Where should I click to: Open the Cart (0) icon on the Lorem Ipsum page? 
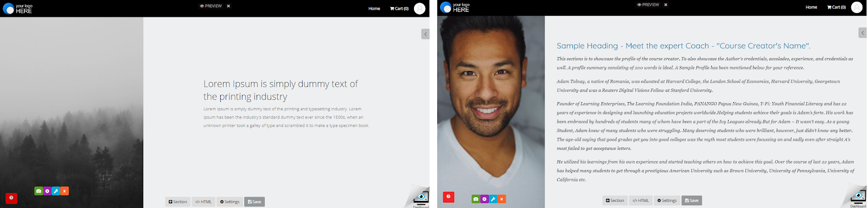[x=399, y=9]
